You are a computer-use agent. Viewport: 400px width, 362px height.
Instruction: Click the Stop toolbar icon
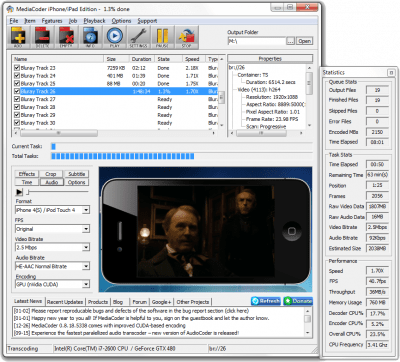[186, 37]
